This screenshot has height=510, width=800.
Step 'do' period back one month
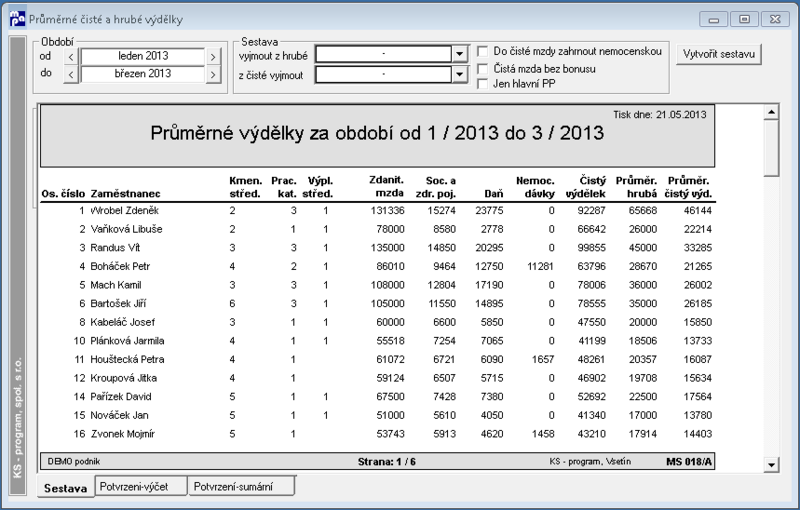(x=71, y=74)
